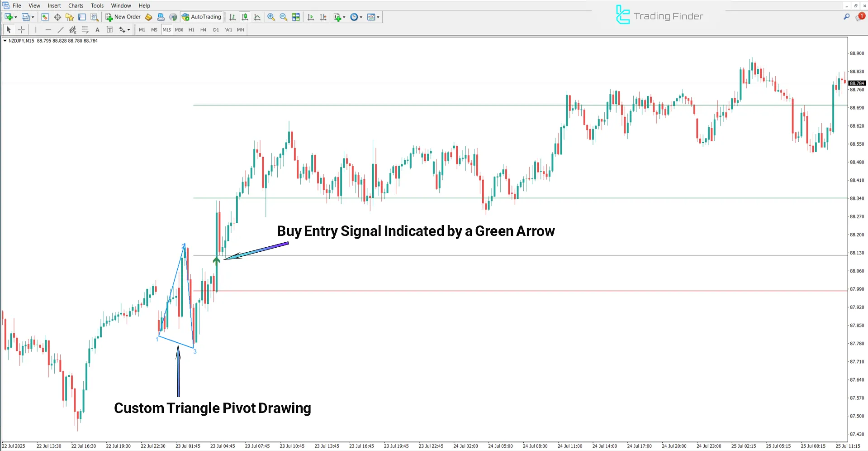
Task: Open the Data Window crosshair icon
Action: 57,17
